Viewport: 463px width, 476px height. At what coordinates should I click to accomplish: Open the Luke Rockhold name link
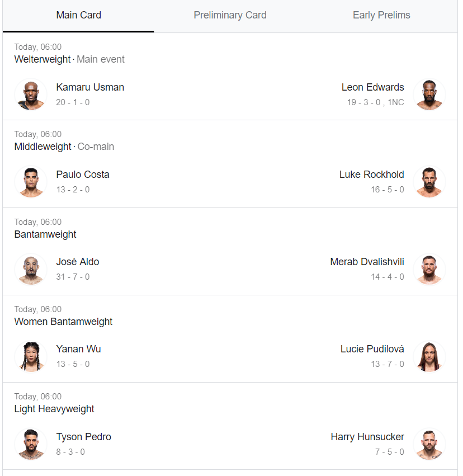(x=372, y=175)
